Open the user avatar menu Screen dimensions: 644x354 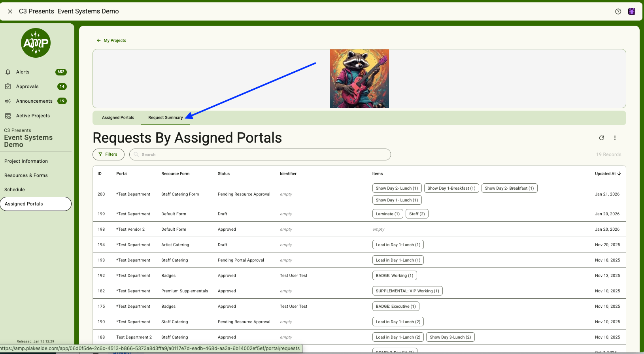pos(632,11)
